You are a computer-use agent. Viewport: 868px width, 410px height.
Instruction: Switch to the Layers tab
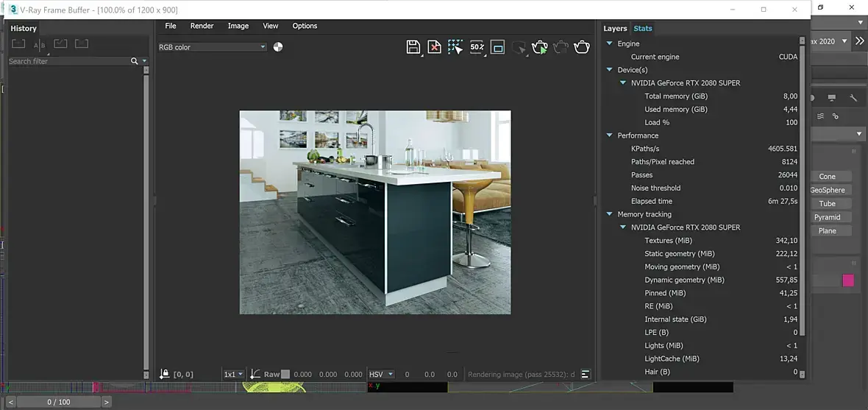tap(615, 29)
